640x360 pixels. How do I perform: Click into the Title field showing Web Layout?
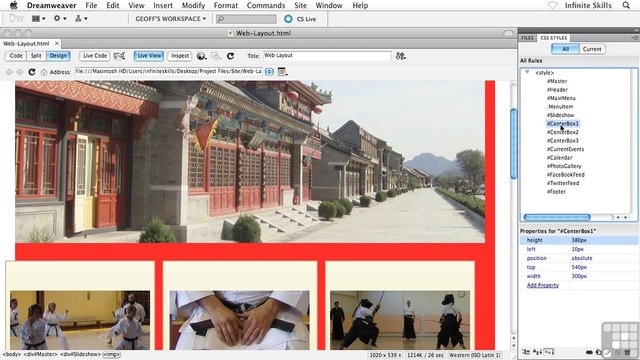tap(327, 56)
